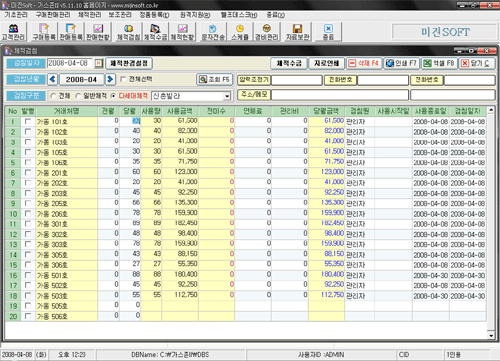
Task: Click the 2008-04 month button
Action: (x=81, y=79)
